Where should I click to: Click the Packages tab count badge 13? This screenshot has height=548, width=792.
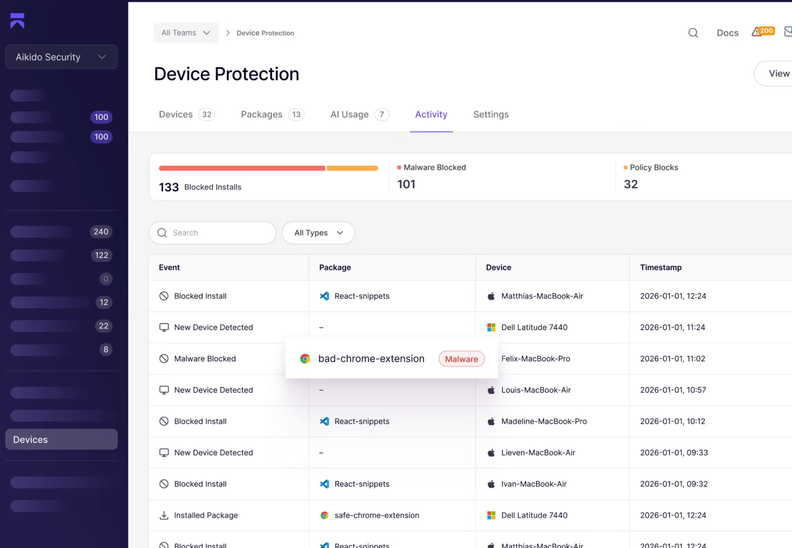tap(296, 115)
